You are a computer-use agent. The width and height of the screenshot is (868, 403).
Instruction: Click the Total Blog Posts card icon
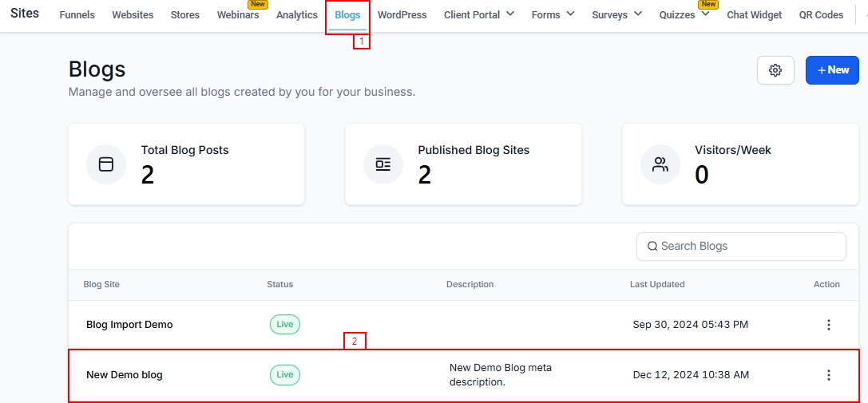[x=106, y=164]
